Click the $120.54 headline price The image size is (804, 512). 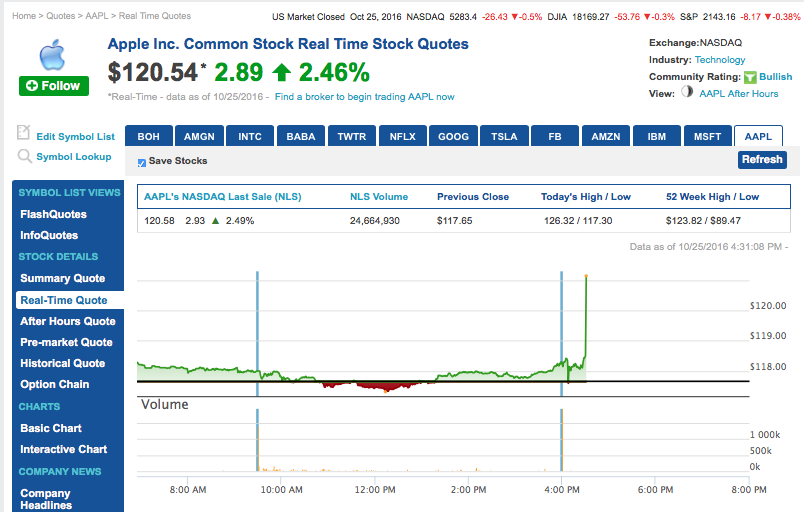pyautogui.click(x=152, y=72)
